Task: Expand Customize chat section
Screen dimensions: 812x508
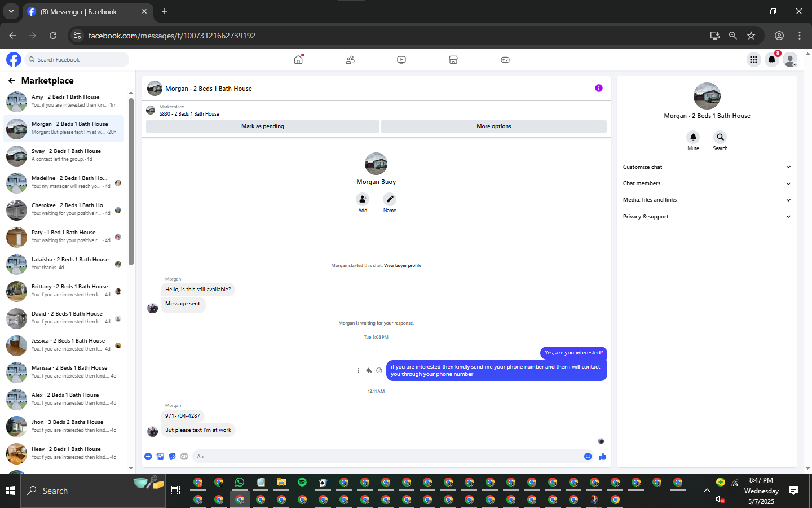Action: tap(707, 167)
